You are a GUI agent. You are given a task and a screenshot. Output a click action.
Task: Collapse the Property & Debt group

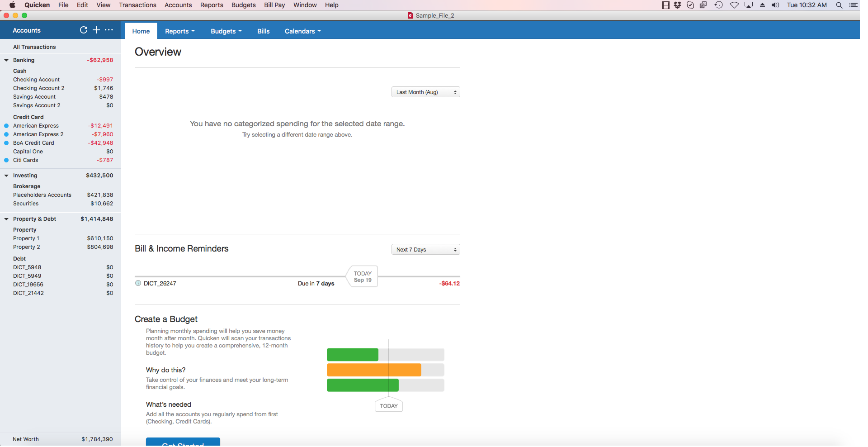click(x=6, y=219)
